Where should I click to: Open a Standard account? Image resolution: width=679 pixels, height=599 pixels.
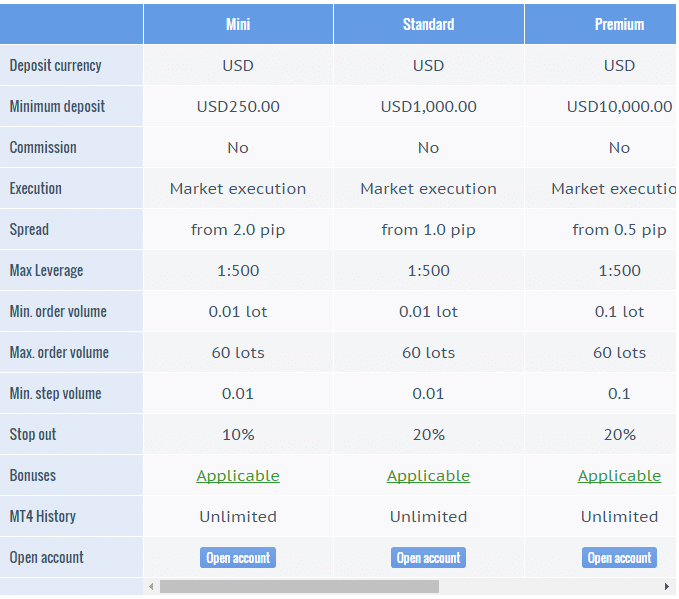pyautogui.click(x=428, y=557)
